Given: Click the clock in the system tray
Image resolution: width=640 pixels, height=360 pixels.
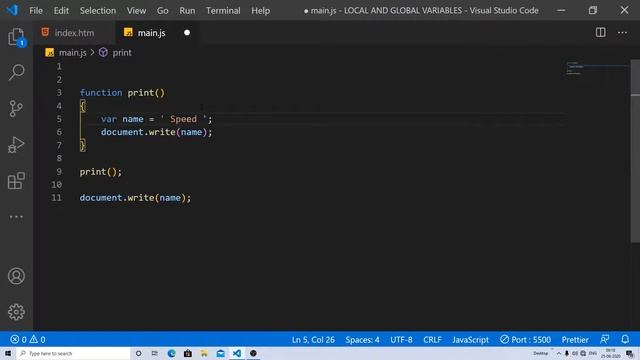Looking at the screenshot, I should point(611,353).
